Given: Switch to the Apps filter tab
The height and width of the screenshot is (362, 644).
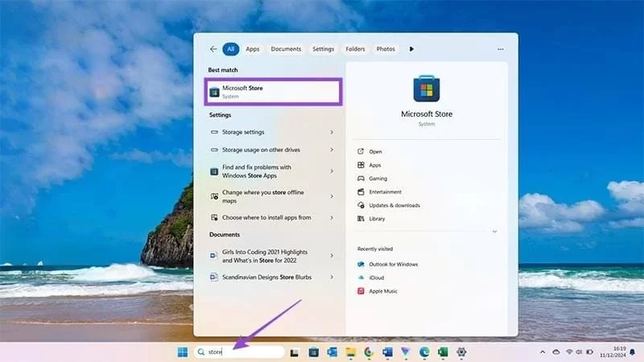Looking at the screenshot, I should pyautogui.click(x=253, y=49).
